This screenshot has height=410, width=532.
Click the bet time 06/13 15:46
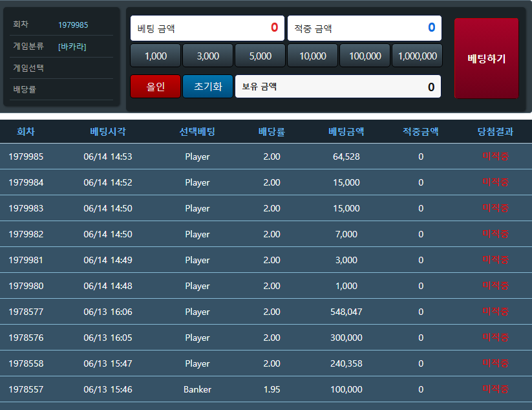(x=108, y=389)
